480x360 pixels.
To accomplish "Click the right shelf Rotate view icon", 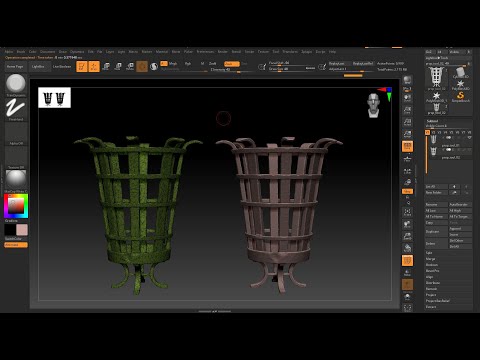I will pos(407,248).
